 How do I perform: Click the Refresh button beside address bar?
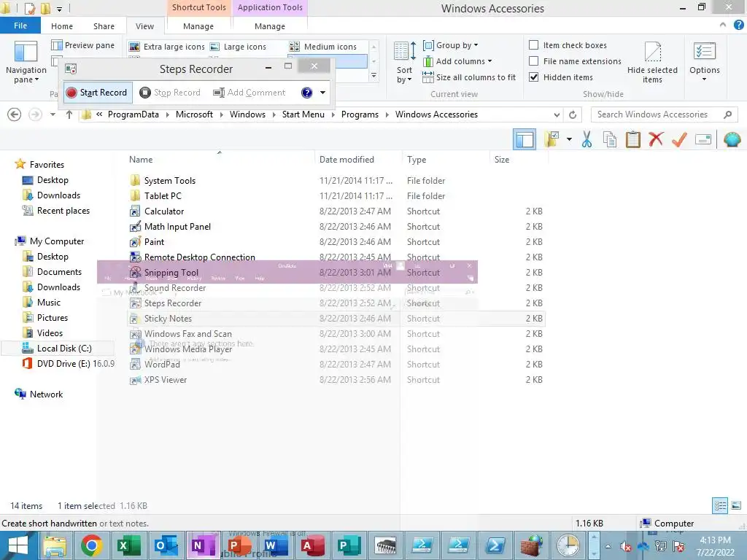[x=573, y=114]
